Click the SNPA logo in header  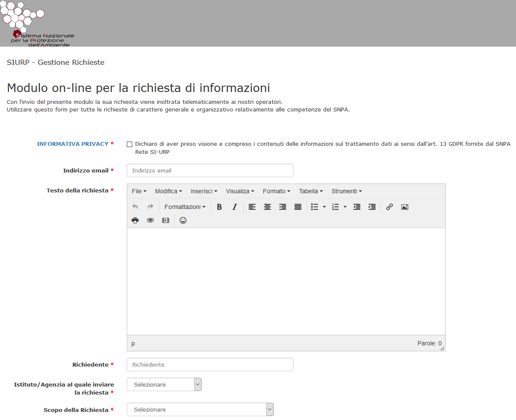37,24
